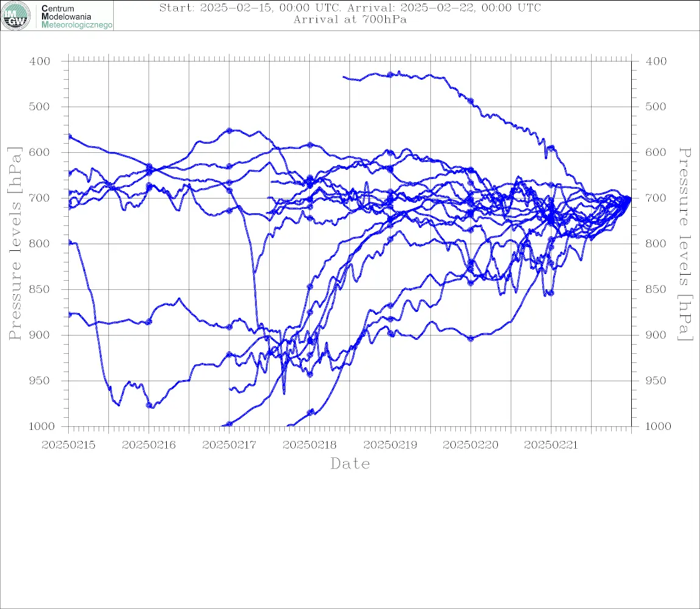Click the right axis 500 label
Image resolution: width=700 pixels, height=609 pixels.
pos(656,107)
